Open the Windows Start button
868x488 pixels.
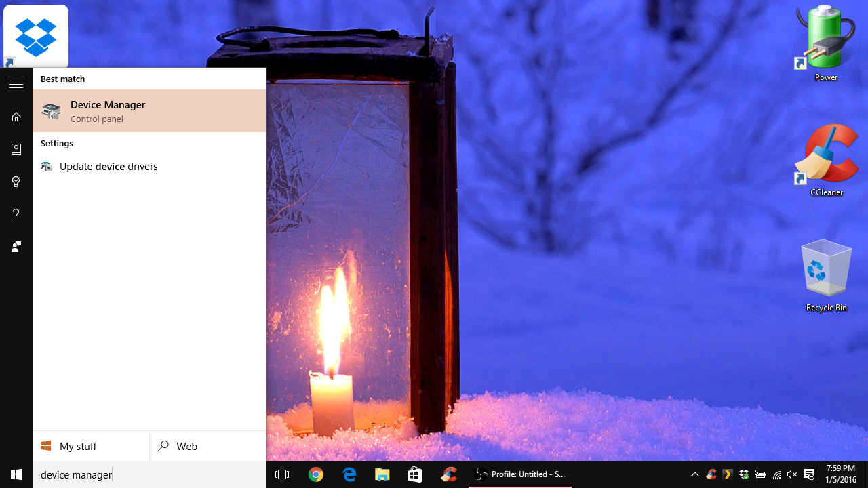pos(16,474)
